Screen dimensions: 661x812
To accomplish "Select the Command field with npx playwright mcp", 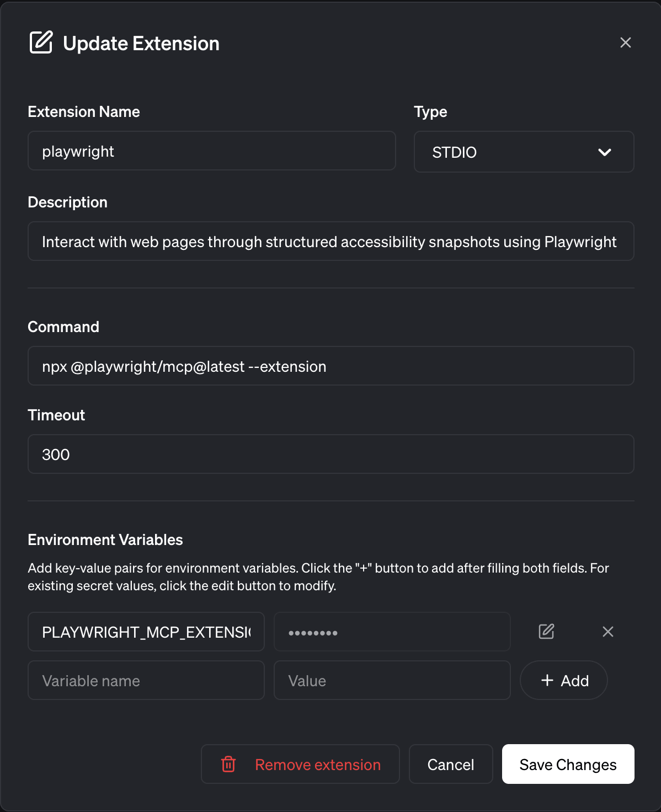I will tap(330, 366).
